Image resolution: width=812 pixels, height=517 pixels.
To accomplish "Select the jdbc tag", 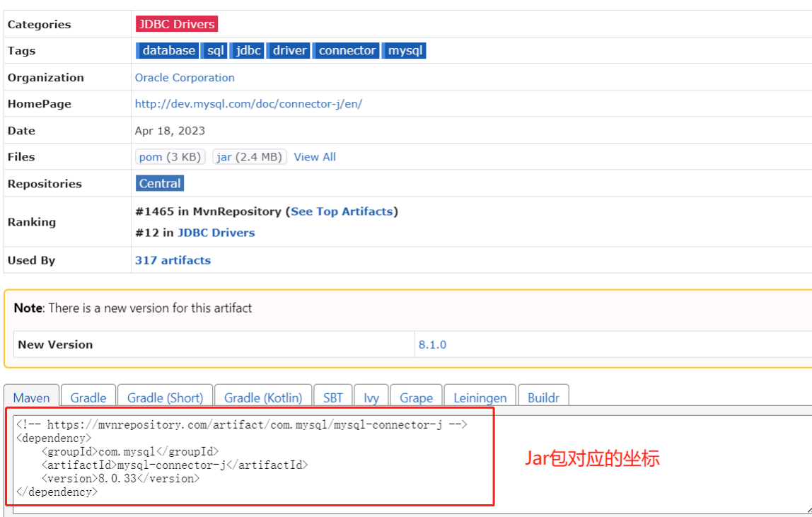I will 248,50.
